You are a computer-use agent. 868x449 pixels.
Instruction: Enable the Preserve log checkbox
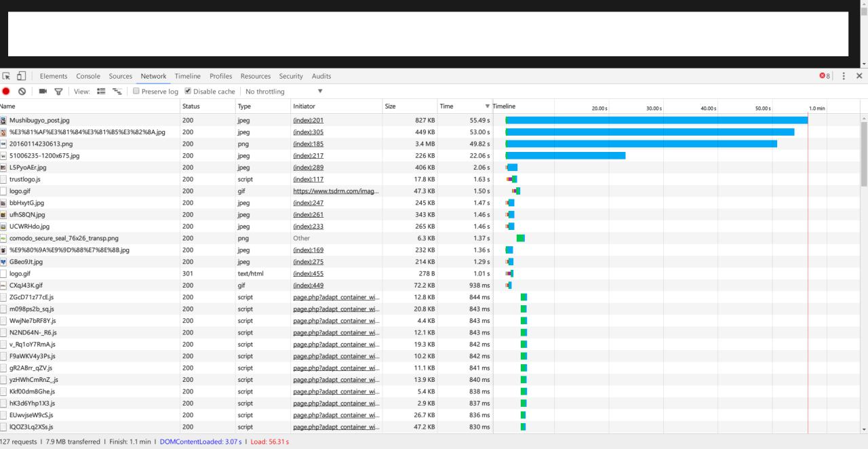(136, 92)
